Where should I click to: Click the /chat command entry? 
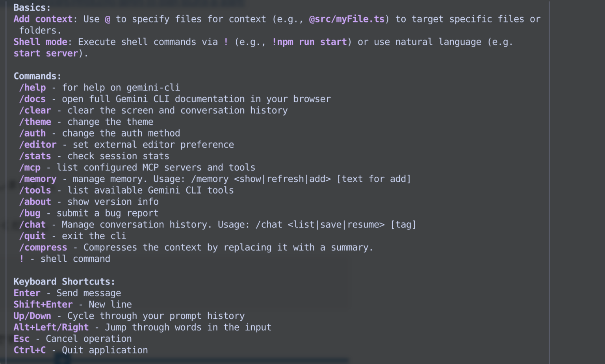coord(32,224)
